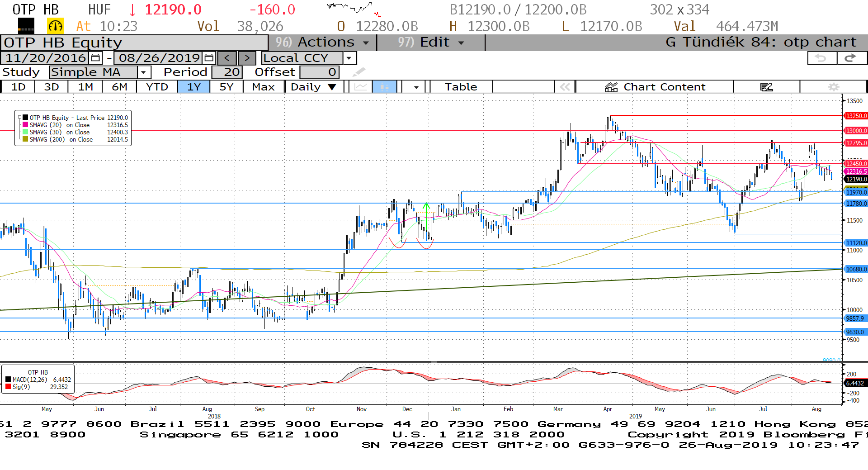Select the candlestick chart style icon
The height and width of the screenshot is (470, 868).
tap(384, 87)
